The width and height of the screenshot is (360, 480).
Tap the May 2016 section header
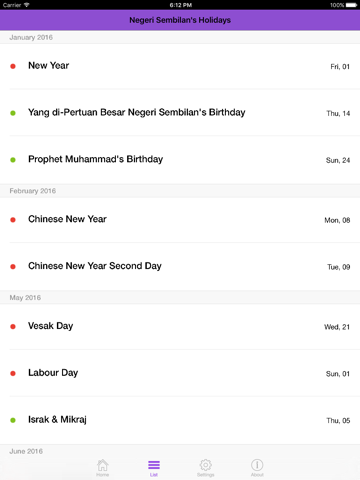[180, 297]
